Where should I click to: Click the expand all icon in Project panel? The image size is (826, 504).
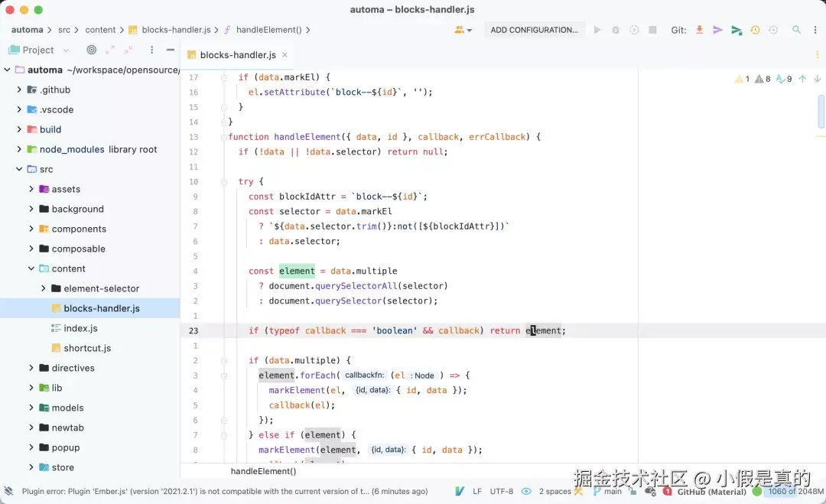click(x=110, y=50)
